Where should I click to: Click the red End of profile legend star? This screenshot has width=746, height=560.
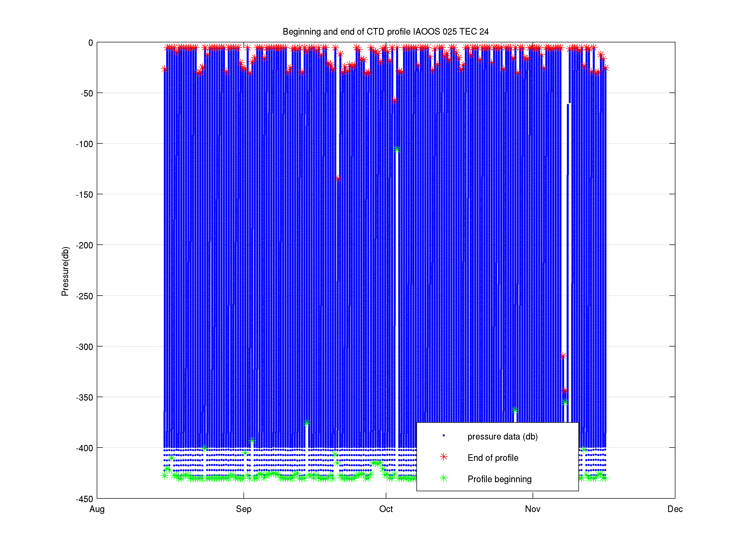[444, 457]
